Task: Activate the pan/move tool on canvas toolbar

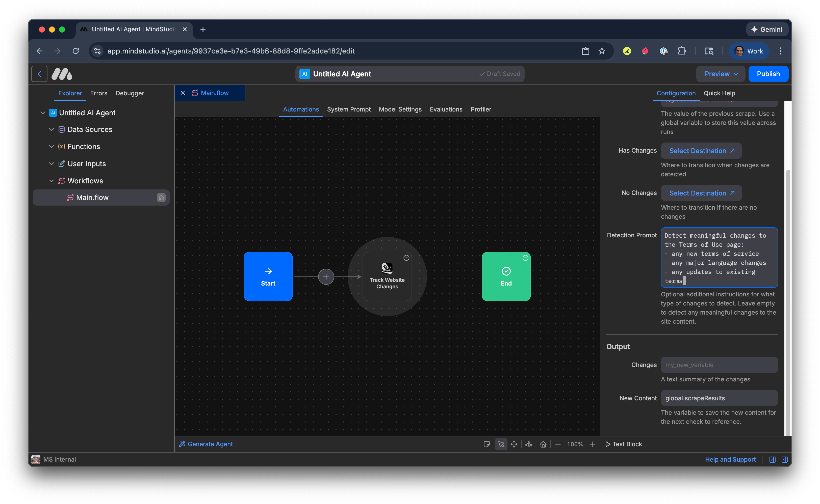Action: point(514,444)
